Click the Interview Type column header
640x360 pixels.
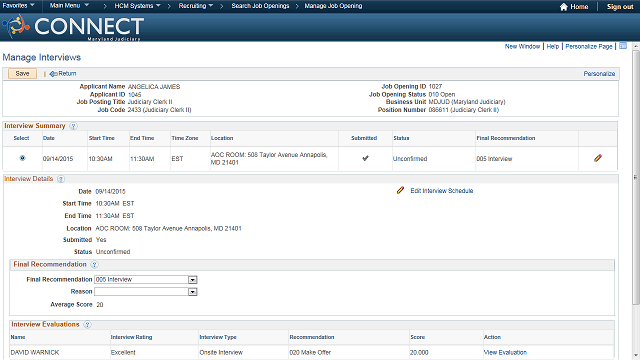tap(218, 337)
